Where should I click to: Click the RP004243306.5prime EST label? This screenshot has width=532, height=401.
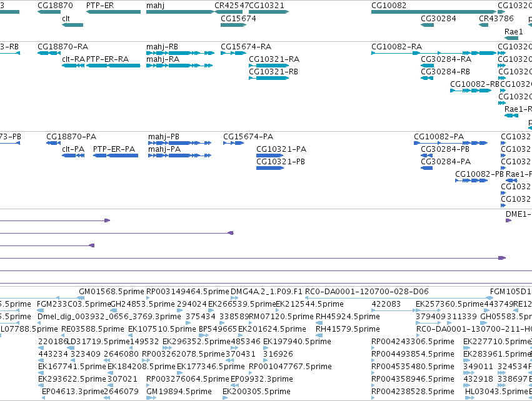pos(413,342)
